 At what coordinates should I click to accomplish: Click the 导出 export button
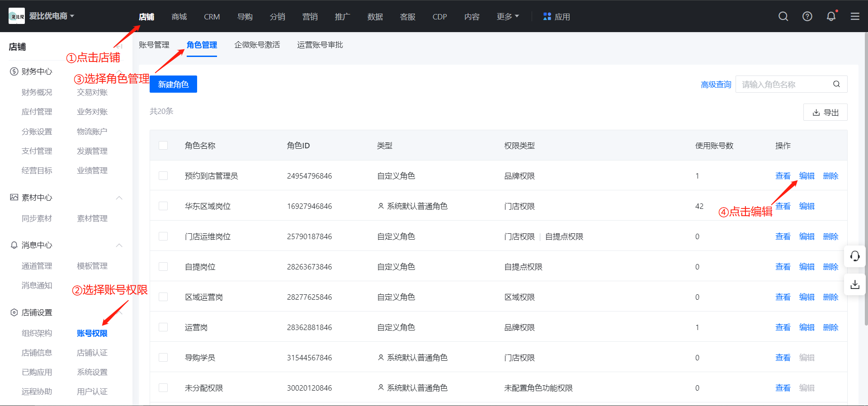point(825,112)
